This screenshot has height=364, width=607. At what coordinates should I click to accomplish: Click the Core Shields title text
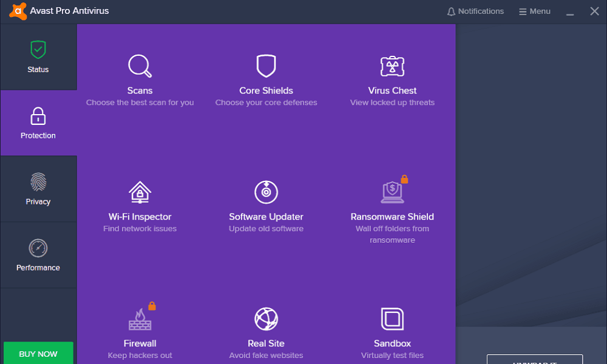266,90
